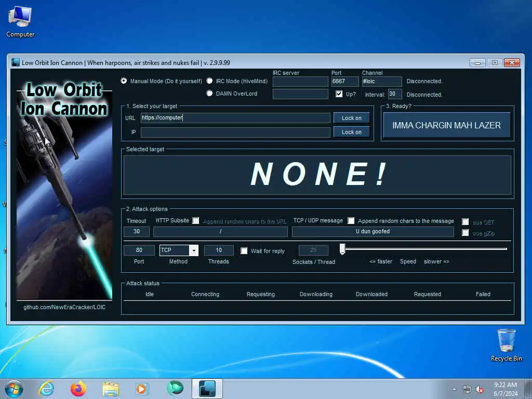Click the DAMN OverLord address field

(300, 94)
